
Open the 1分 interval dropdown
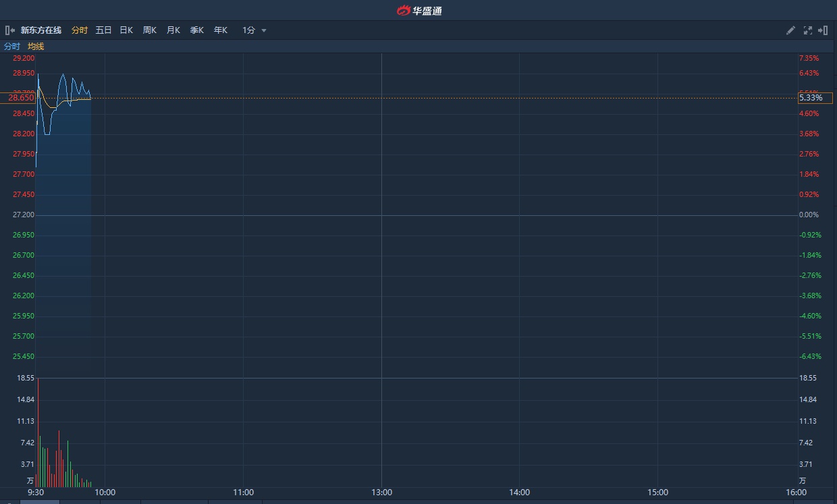coord(254,30)
